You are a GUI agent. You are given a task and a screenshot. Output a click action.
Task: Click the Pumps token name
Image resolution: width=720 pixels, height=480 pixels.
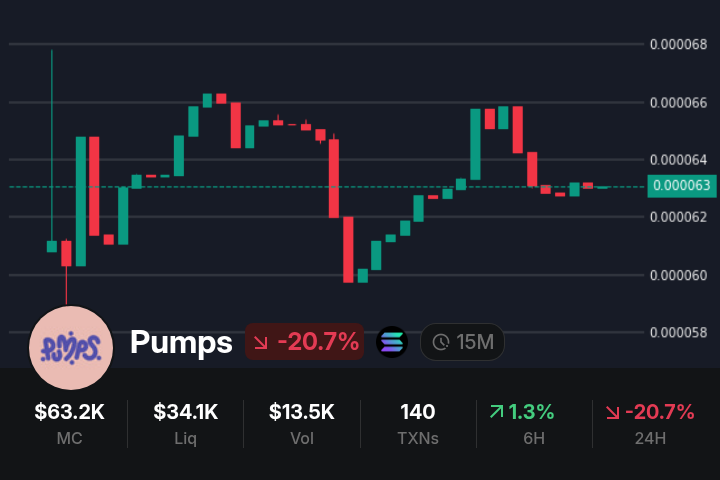tap(181, 342)
